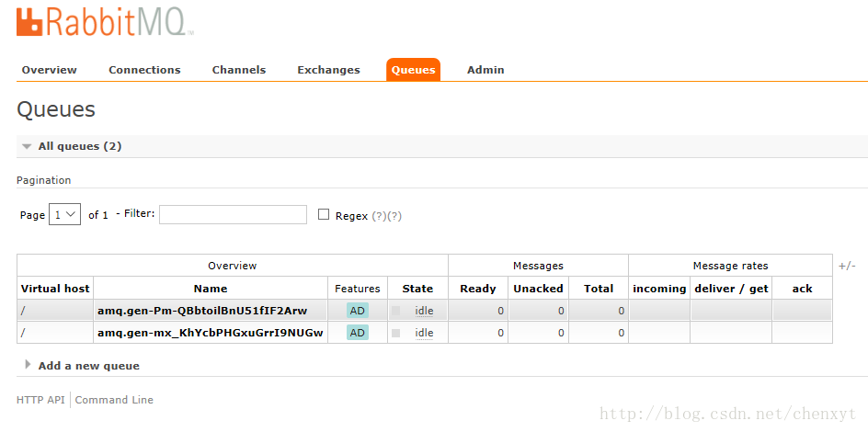Open queue amq.gen-mx_KhYcbPHGxuGrrI9NUGw
Image resolution: width=868 pixels, height=432 pixels.
211,333
